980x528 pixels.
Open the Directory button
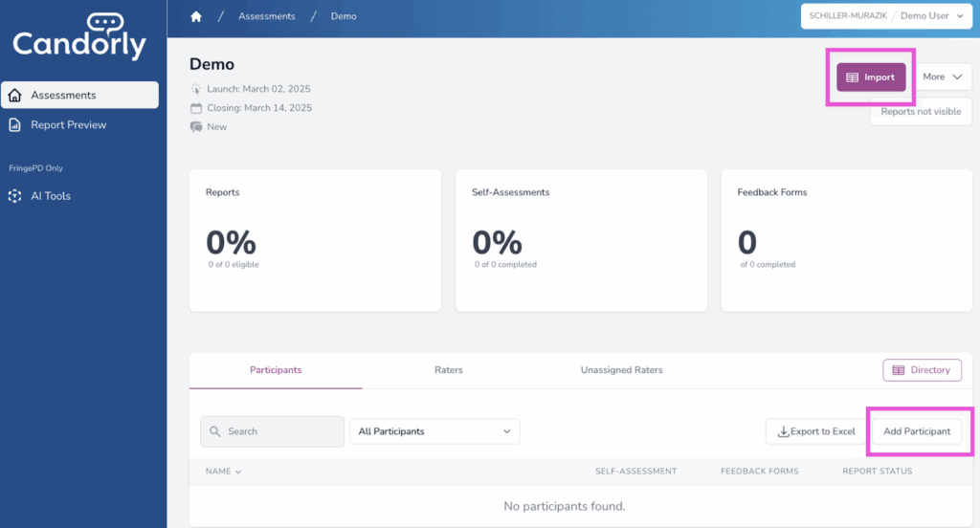click(921, 370)
